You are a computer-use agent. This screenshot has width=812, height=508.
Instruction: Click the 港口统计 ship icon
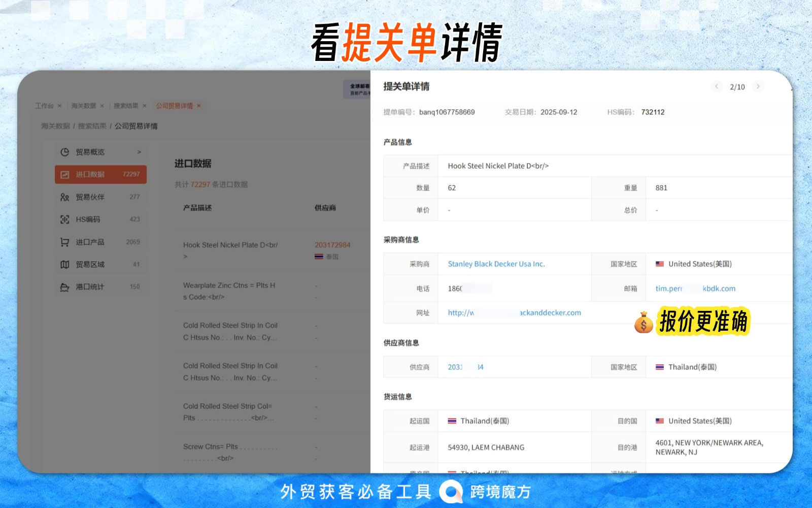[64, 287]
